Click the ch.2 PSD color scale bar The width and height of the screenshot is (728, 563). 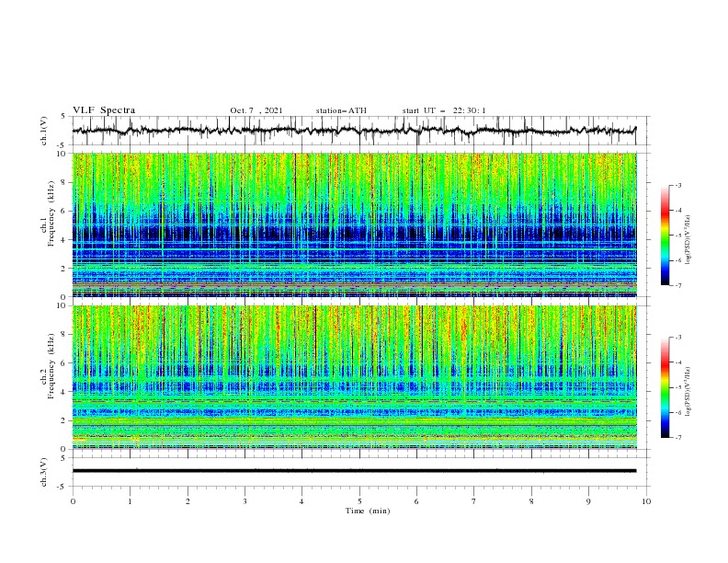pos(665,387)
